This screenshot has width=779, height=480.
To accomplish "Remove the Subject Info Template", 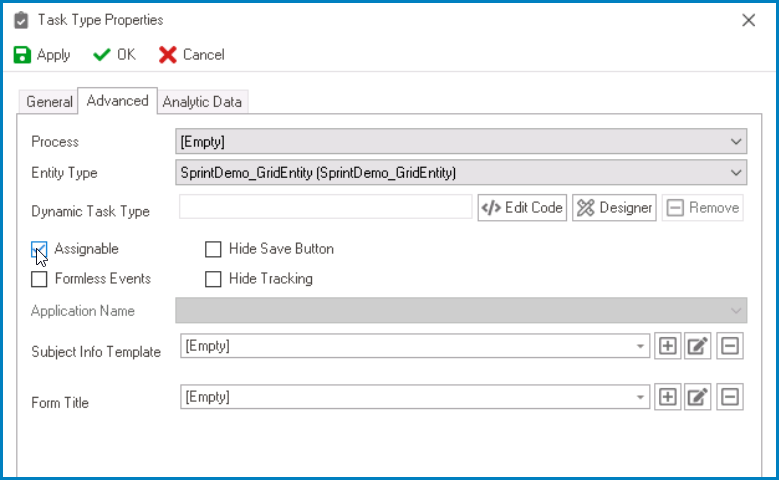I will pyautogui.click(x=730, y=347).
